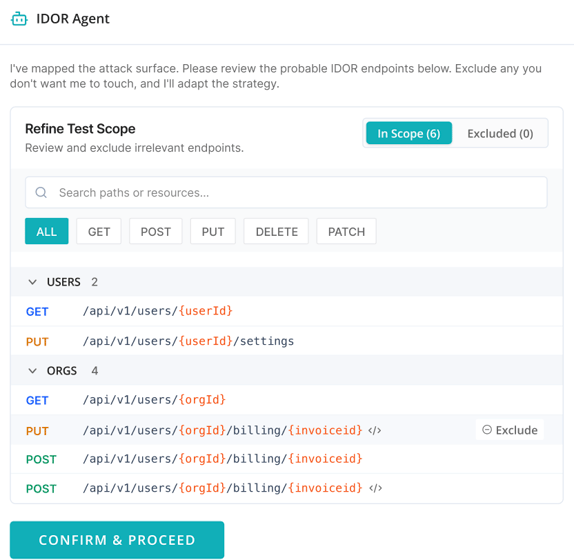
Task: Select PUT /api/v1/users/{userId}/settings row
Action: 287,341
